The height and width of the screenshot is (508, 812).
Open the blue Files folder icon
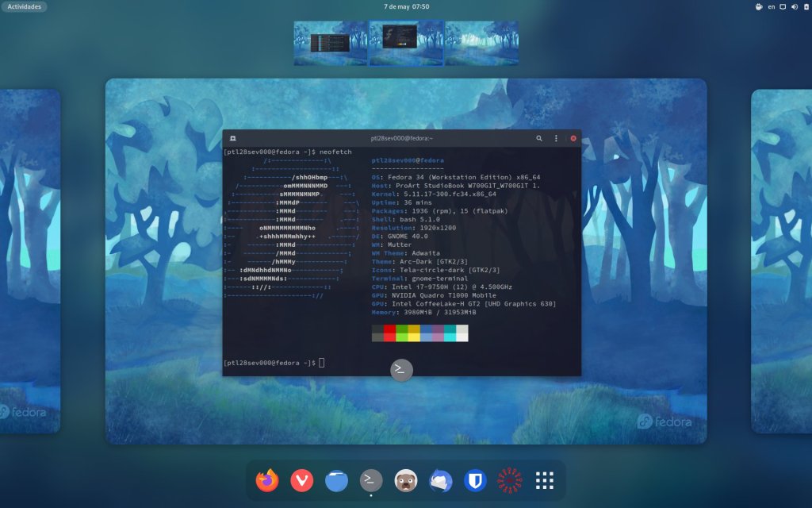click(x=337, y=480)
